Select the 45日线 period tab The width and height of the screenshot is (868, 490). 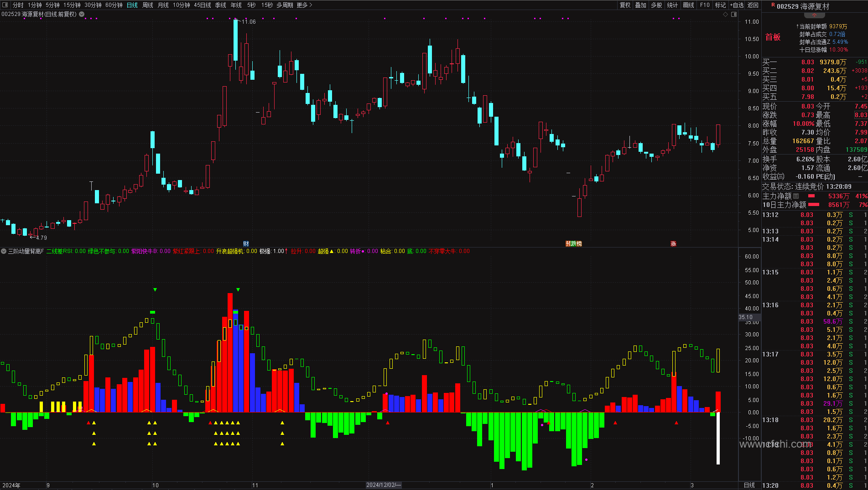(x=203, y=5)
